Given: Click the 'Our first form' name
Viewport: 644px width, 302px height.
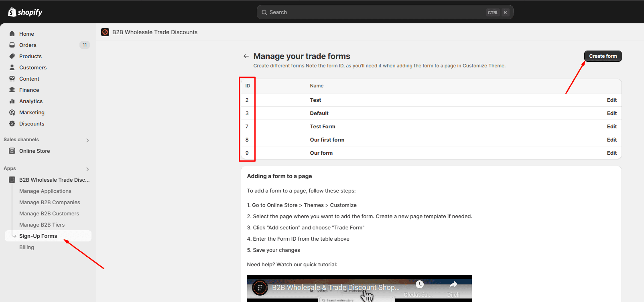Looking at the screenshot, I should click(327, 140).
